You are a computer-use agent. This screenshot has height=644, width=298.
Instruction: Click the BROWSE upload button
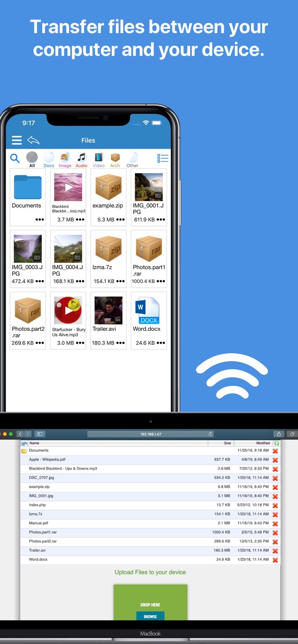point(150,616)
